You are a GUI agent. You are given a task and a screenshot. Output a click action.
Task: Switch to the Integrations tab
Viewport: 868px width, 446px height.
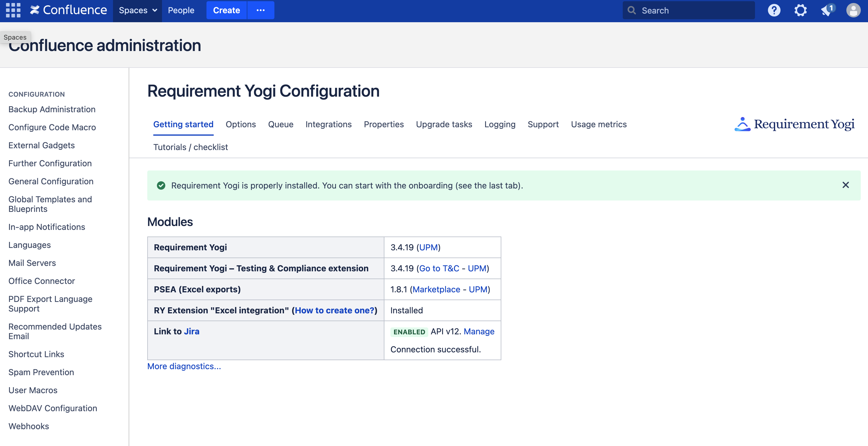[x=328, y=125]
